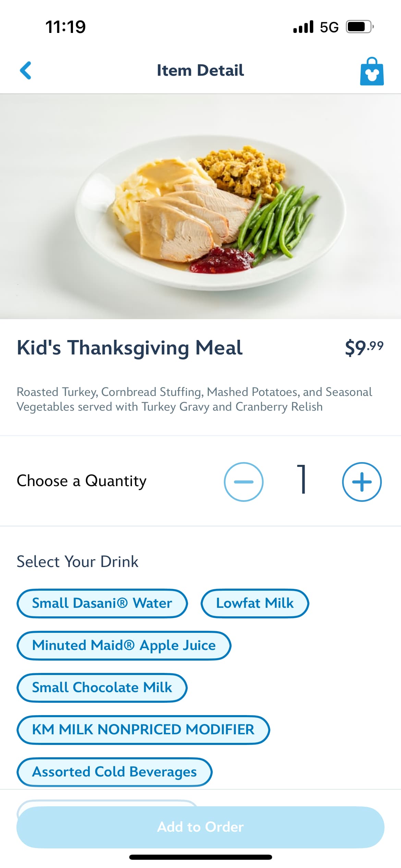Screen dimensions: 401x868
Task: Select Small Dasani Water drink option
Action: (x=102, y=603)
